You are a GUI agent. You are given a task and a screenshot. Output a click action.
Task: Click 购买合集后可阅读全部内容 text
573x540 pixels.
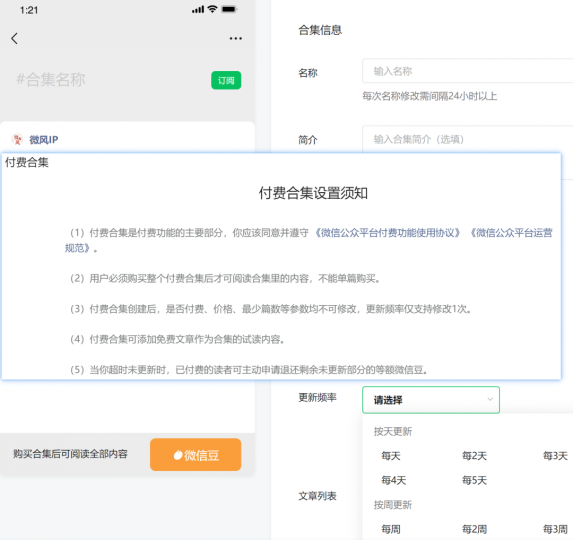coord(70,454)
